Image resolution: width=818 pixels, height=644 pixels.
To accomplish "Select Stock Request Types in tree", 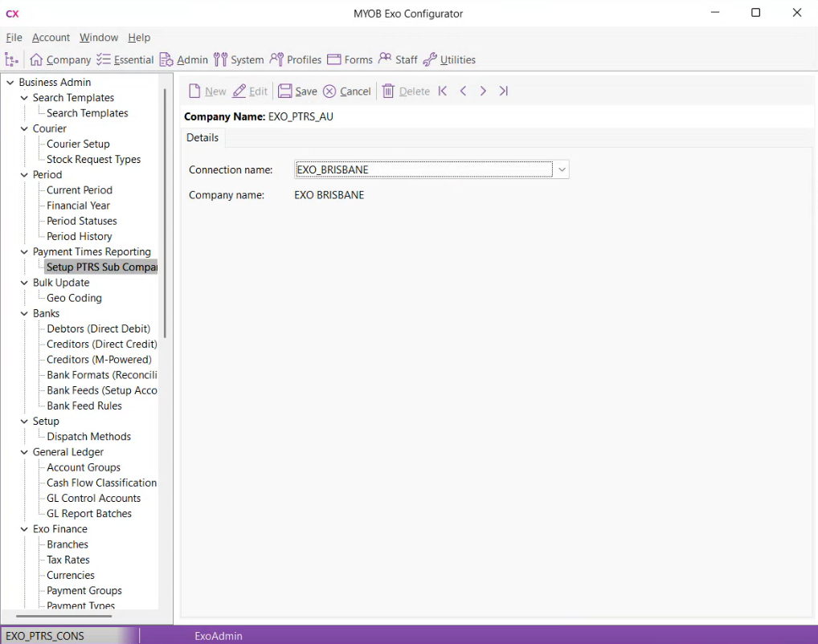I will [x=93, y=160].
